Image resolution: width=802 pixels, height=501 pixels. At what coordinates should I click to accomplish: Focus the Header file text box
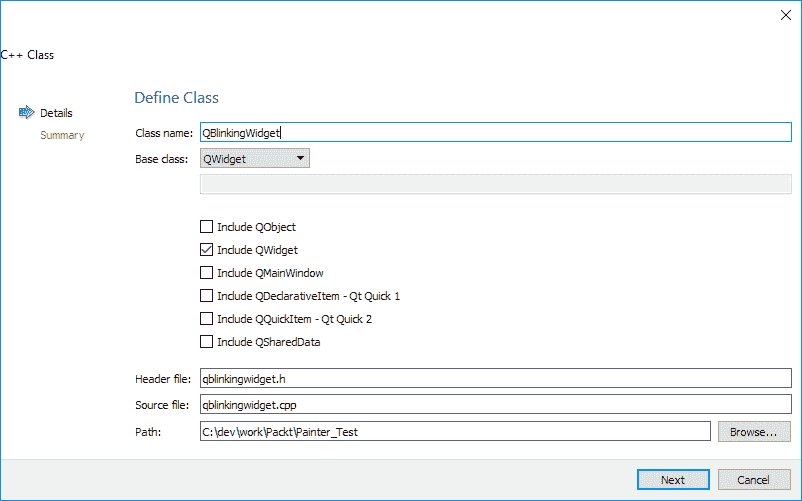tap(495, 379)
